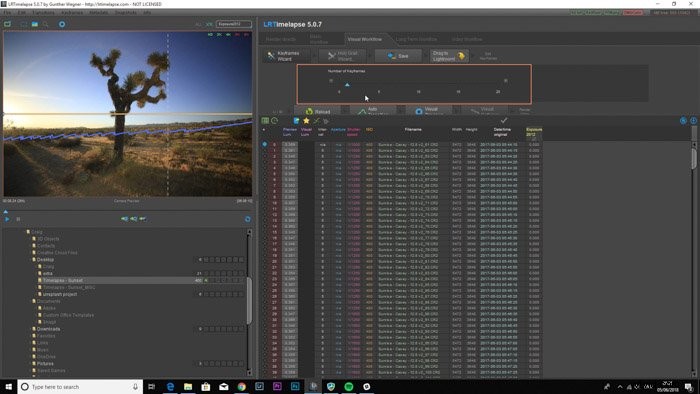The height and width of the screenshot is (394, 700).
Task: Select the Visual Workflow tab
Action: click(365, 39)
